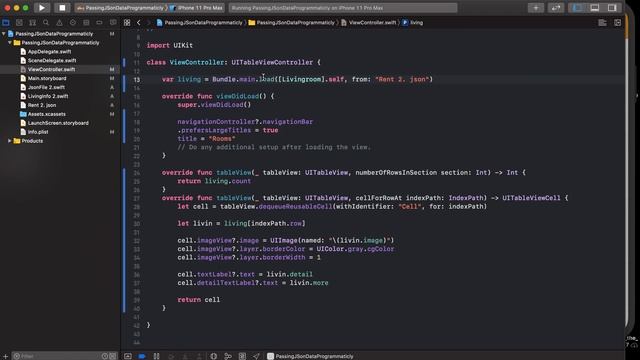Show the Debug navigator
This screenshot has width=640, height=360.
point(86,23)
